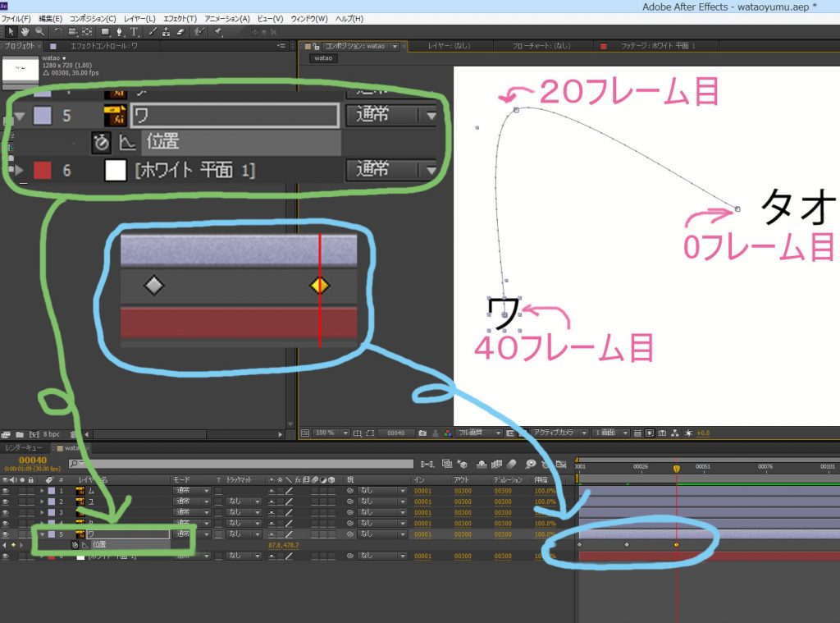Screen dimensions: 840x623
Task: Open the アクティブカメラ view dropdown
Action: pos(560,433)
